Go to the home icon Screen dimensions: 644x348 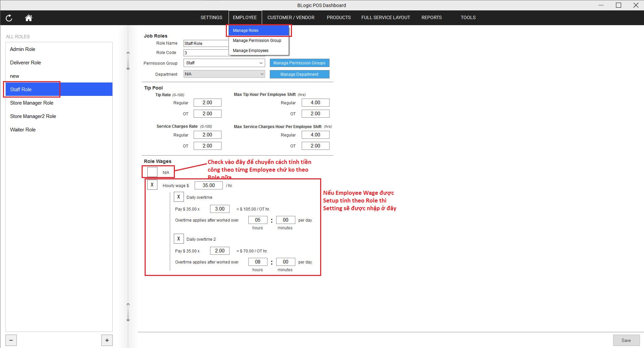[29, 18]
